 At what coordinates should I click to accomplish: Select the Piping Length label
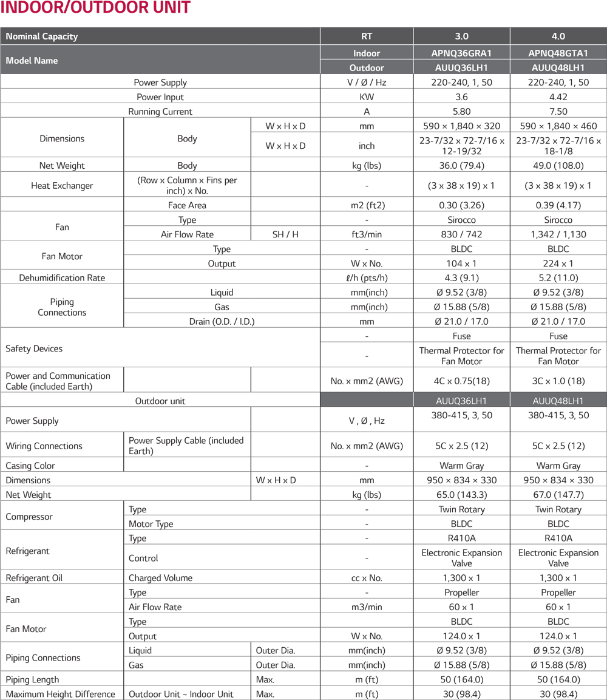pyautogui.click(x=32, y=679)
